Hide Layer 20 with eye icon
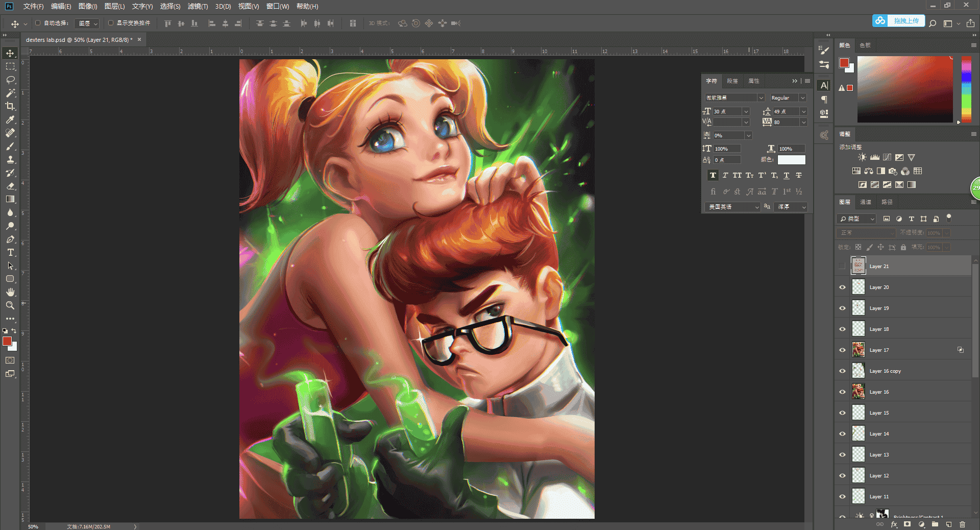Image resolution: width=980 pixels, height=530 pixels. (842, 287)
